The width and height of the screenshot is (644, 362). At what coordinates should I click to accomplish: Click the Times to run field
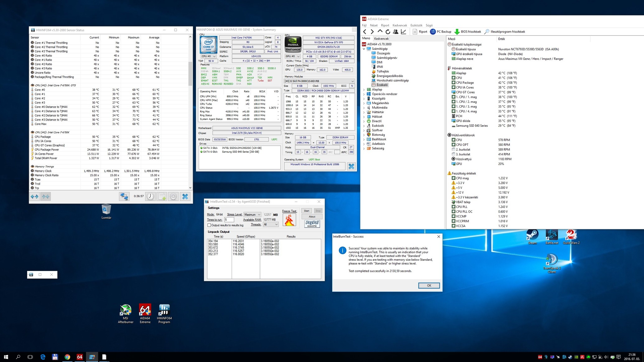(x=229, y=220)
